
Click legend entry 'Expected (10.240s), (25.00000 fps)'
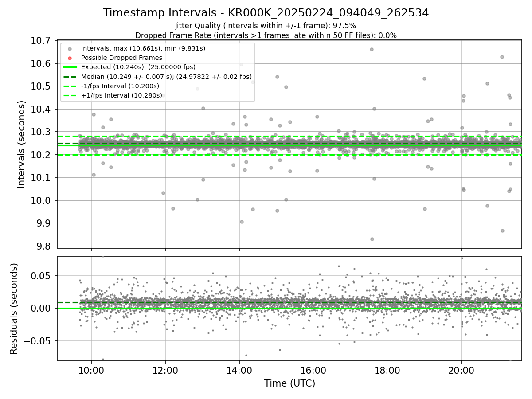[x=139, y=67]
